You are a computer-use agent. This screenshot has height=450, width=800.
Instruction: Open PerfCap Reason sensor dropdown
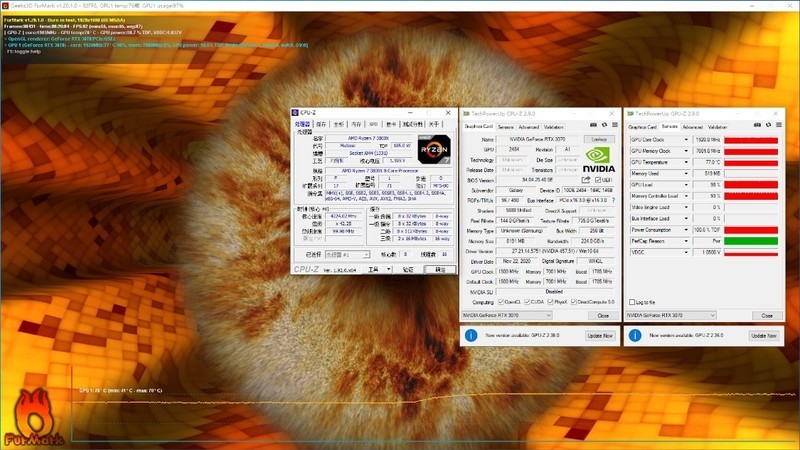(x=686, y=241)
